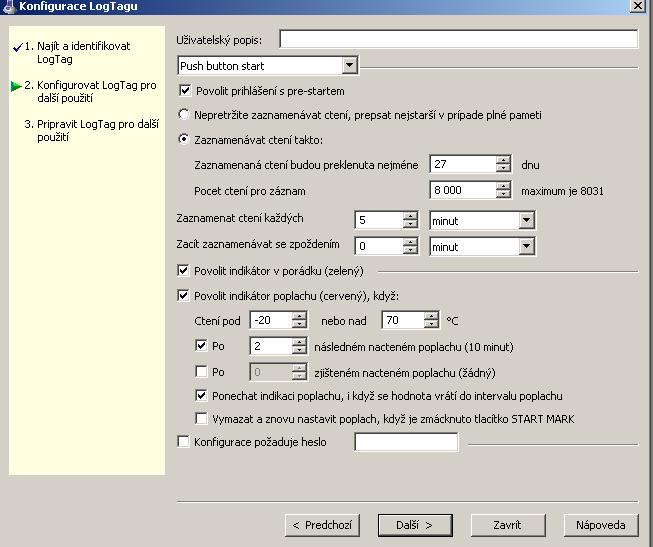Toggle Po následném nacteném poplachu checkbox
Image resolution: width=653 pixels, height=547 pixels.
click(x=201, y=345)
